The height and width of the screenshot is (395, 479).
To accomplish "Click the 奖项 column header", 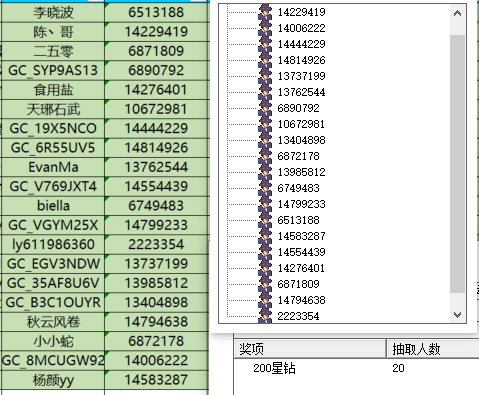I will point(310,349).
